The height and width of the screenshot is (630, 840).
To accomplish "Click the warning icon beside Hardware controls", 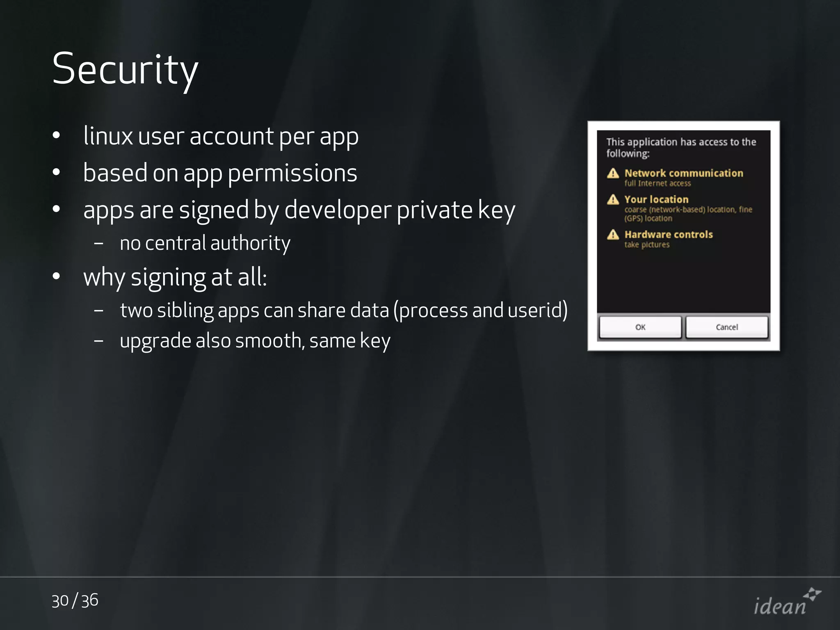I will coord(613,235).
